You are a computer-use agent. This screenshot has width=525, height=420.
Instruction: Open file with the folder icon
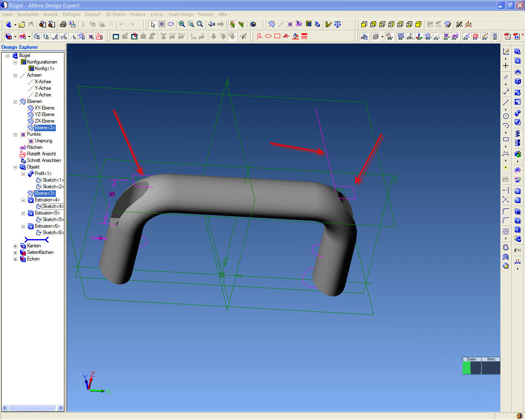tap(22, 24)
